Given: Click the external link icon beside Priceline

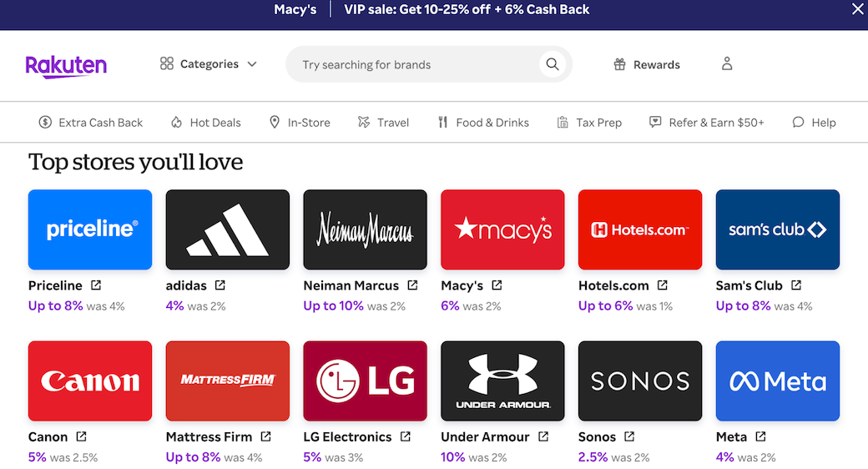Looking at the screenshot, I should pyautogui.click(x=96, y=285).
